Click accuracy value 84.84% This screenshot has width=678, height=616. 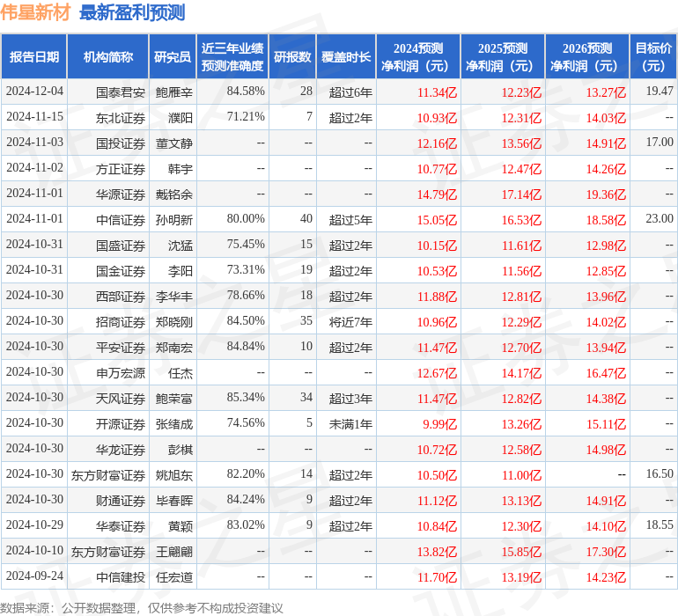point(246,346)
